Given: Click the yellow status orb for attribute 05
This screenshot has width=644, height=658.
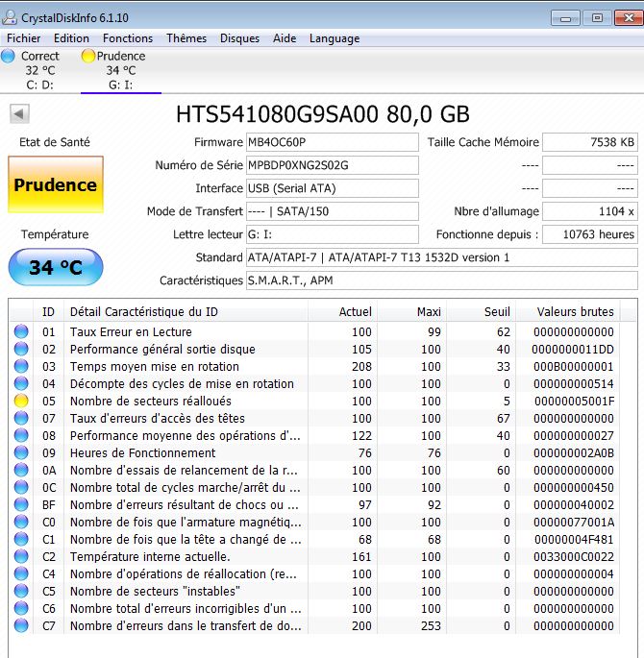Looking at the screenshot, I should [21, 401].
